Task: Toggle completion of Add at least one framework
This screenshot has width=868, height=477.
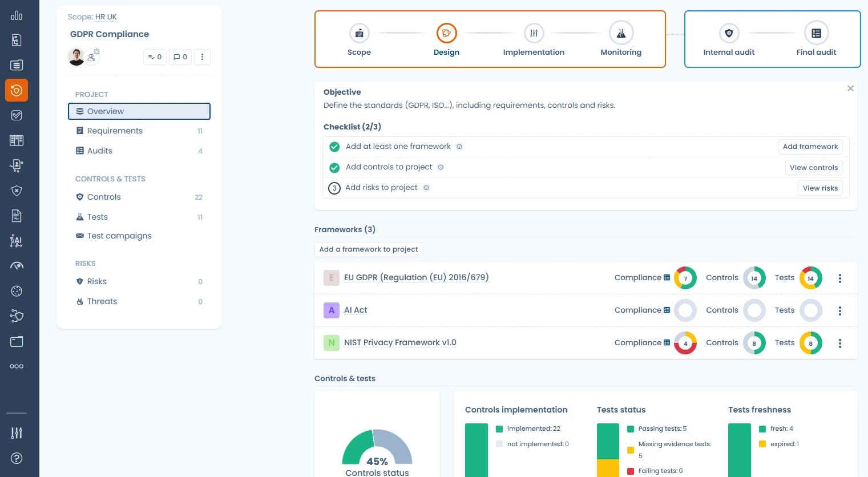Action: click(334, 147)
